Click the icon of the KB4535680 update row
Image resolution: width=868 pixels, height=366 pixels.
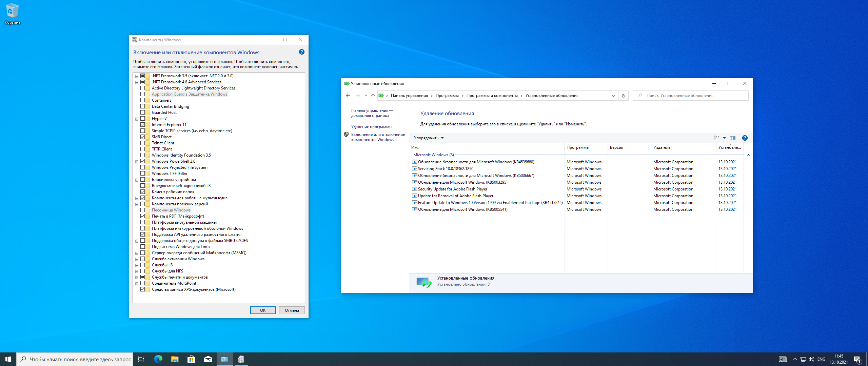click(414, 162)
